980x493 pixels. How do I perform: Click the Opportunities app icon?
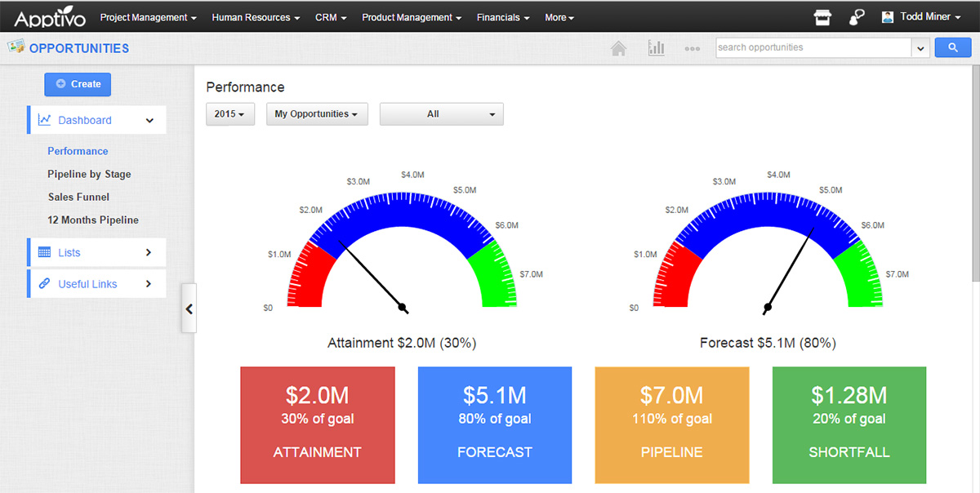(x=15, y=48)
